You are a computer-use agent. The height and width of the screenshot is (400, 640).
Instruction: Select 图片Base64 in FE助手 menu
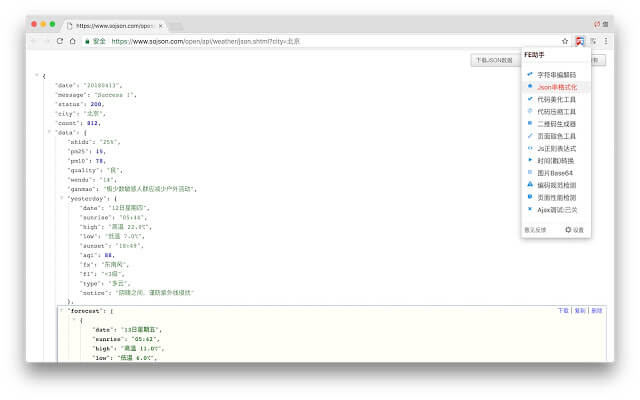[556, 173]
